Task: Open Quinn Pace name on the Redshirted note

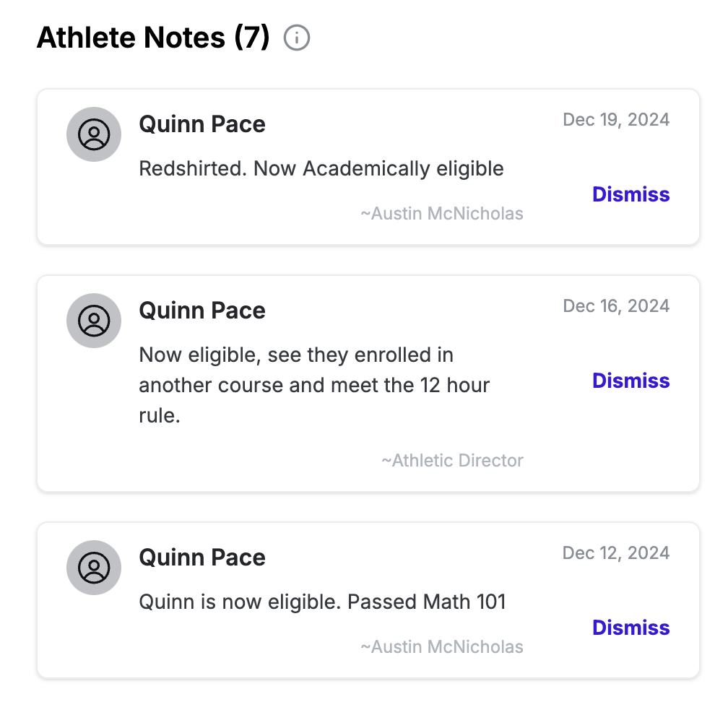Action: 202,124
